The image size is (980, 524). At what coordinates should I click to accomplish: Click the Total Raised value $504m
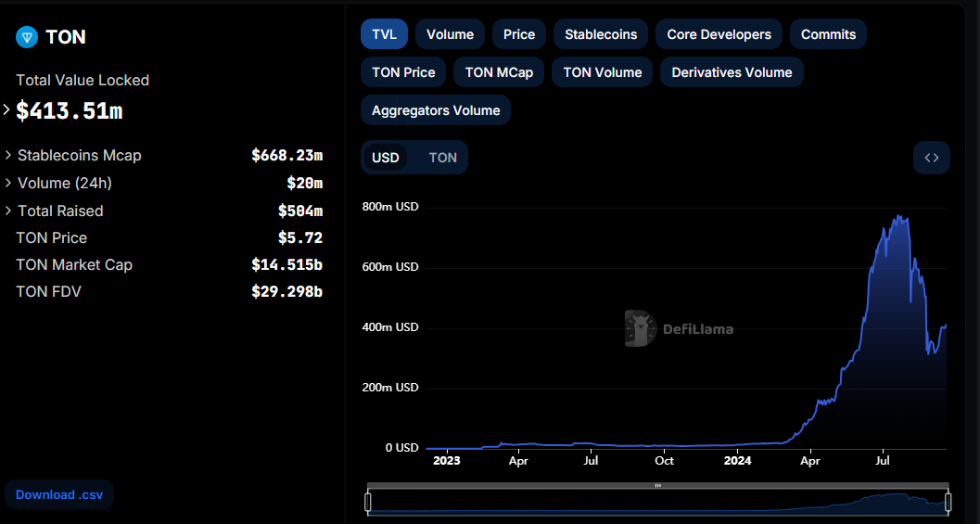300,211
